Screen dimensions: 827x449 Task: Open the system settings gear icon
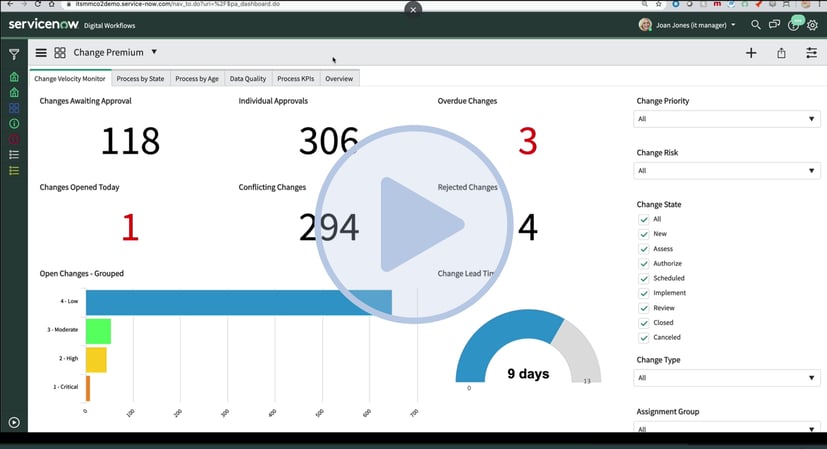click(812, 25)
